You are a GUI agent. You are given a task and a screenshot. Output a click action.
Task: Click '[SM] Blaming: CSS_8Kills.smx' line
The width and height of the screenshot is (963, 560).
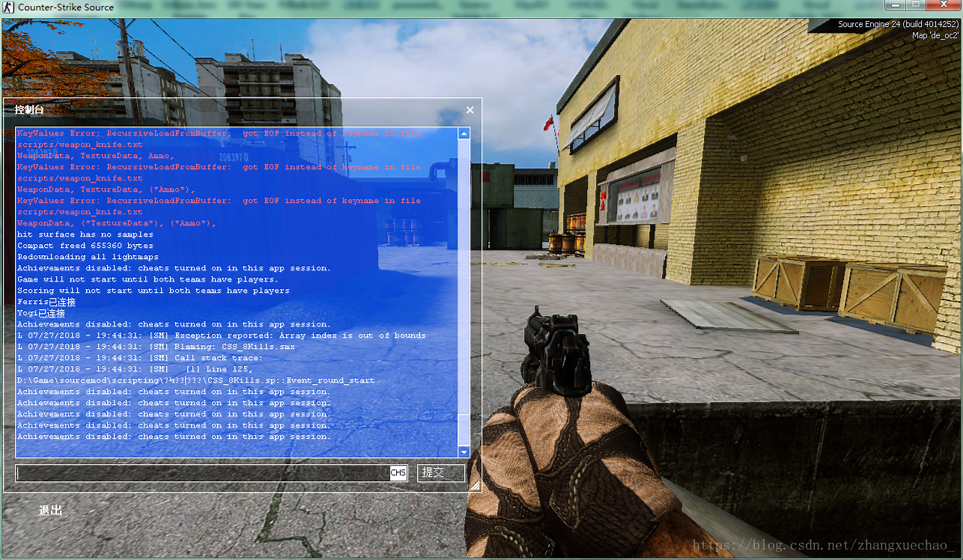click(x=156, y=347)
